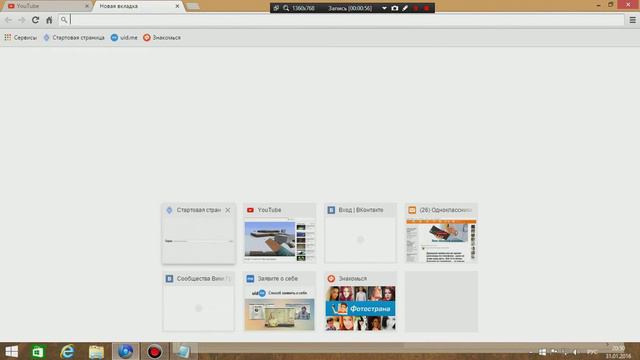This screenshot has height=360, width=640.
Task: Expand the recorder dropdown arrow
Action: pyautogui.click(x=384, y=8)
